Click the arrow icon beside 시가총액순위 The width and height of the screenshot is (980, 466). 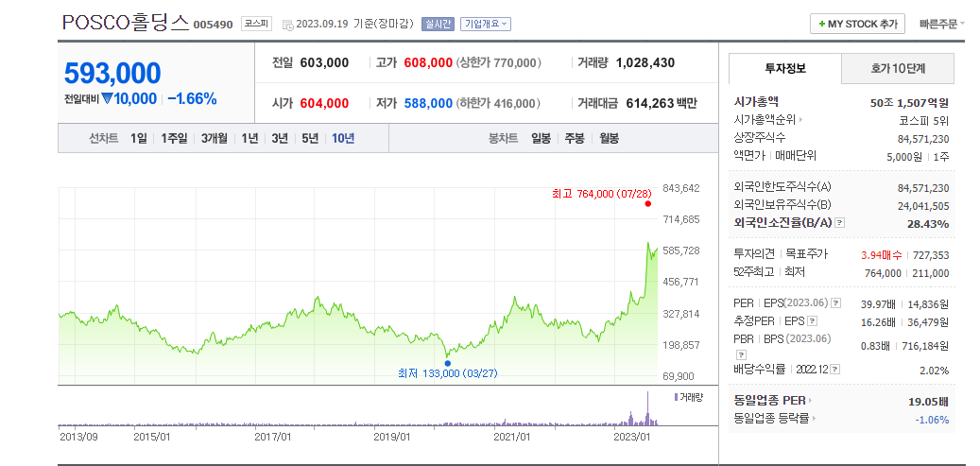point(801,119)
